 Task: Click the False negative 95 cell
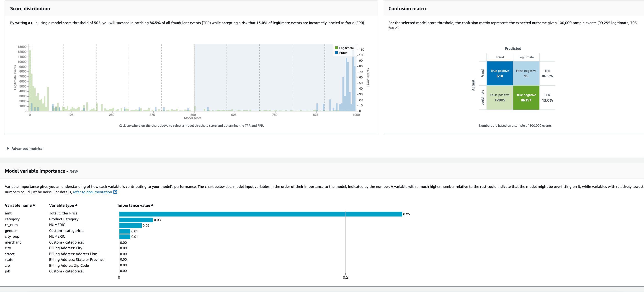[526, 73]
